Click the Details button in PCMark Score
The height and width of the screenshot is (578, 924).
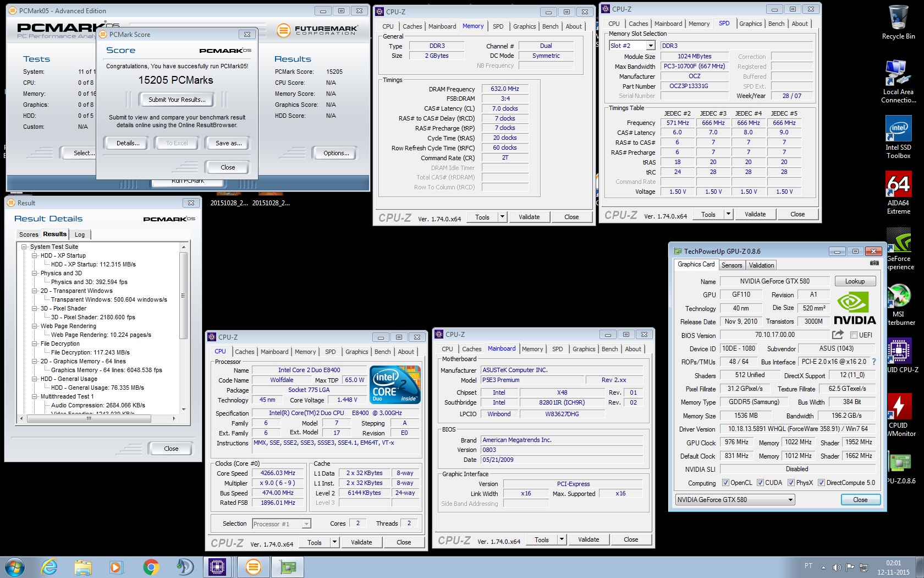(x=128, y=143)
